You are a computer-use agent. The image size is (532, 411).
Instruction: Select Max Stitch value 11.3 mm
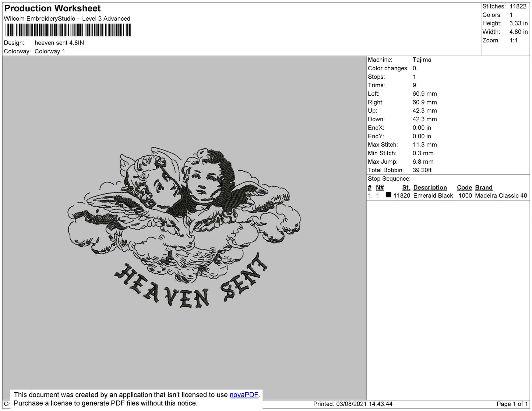pos(424,145)
